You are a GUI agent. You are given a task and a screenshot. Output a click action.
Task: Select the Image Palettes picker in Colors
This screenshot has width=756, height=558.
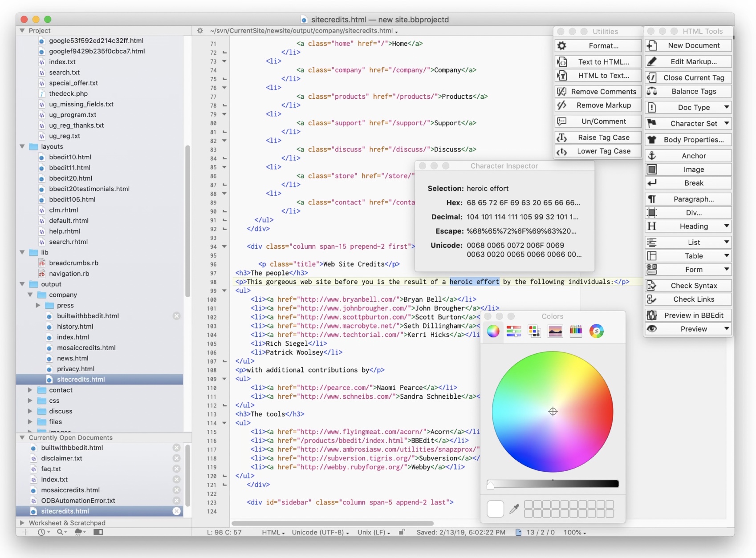click(555, 331)
